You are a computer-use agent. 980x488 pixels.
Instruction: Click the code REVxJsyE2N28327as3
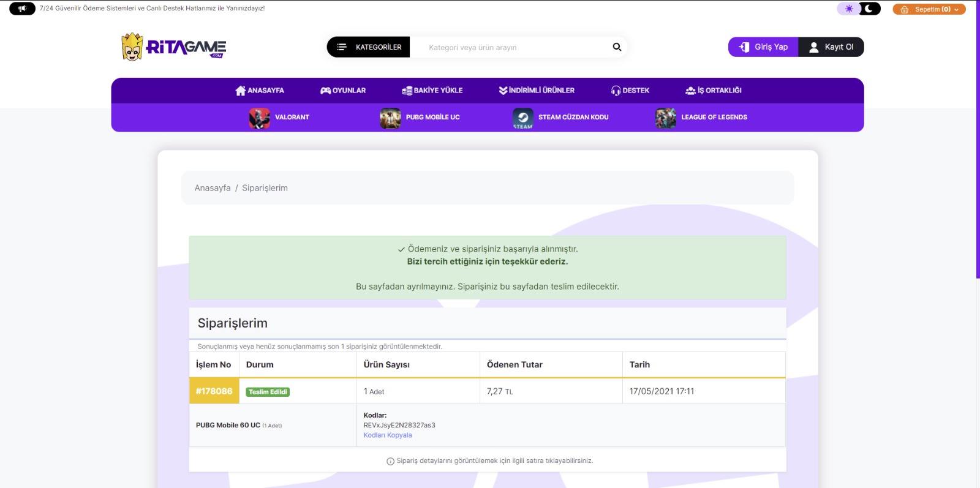pos(399,425)
